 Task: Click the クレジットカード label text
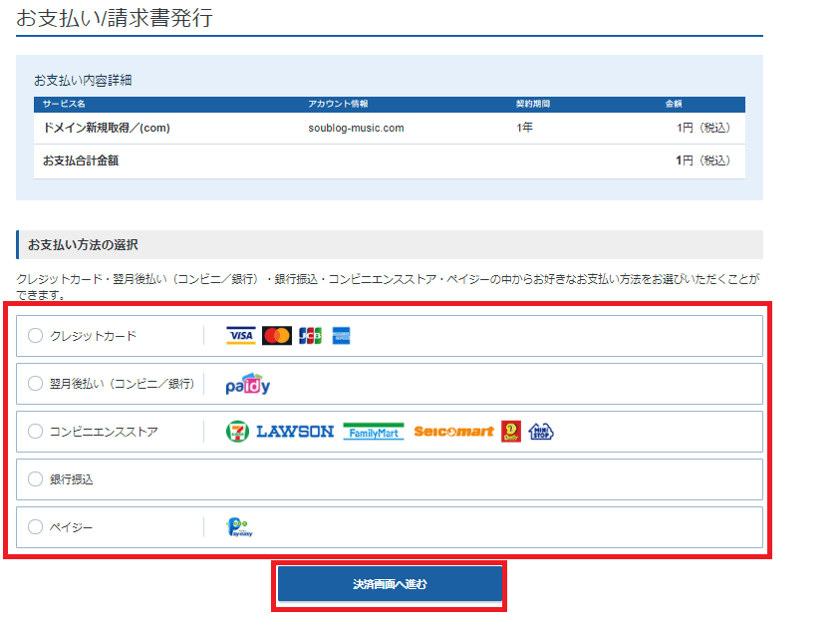(x=94, y=336)
